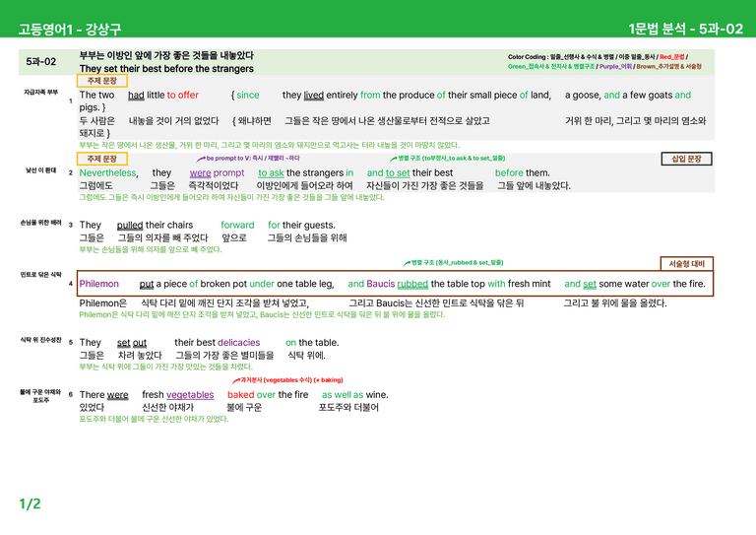Click the green note '병렬 구조 (to부정사_to ask & to set_밑줄)'
This screenshot has height=535, width=756.
coord(451,159)
